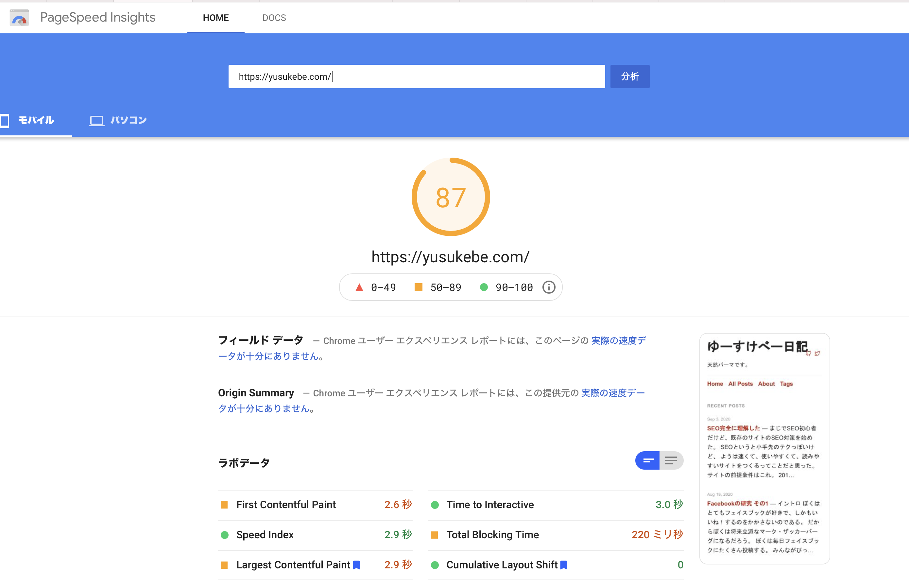Switch lab data to expanded view
The width and height of the screenshot is (909, 588).
(671, 460)
